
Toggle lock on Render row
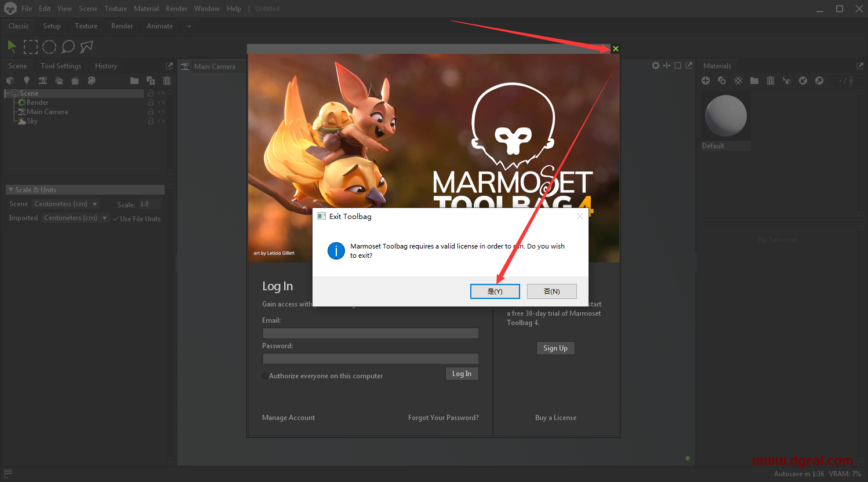pos(151,103)
